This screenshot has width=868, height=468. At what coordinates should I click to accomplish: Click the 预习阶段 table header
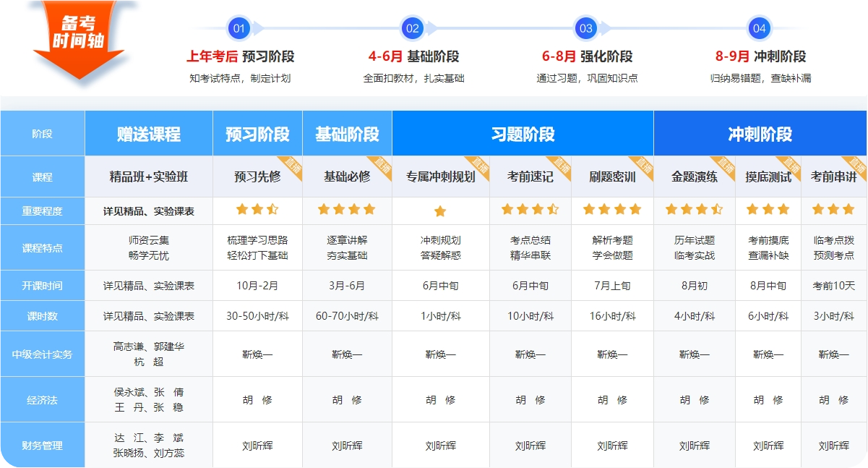click(x=257, y=134)
